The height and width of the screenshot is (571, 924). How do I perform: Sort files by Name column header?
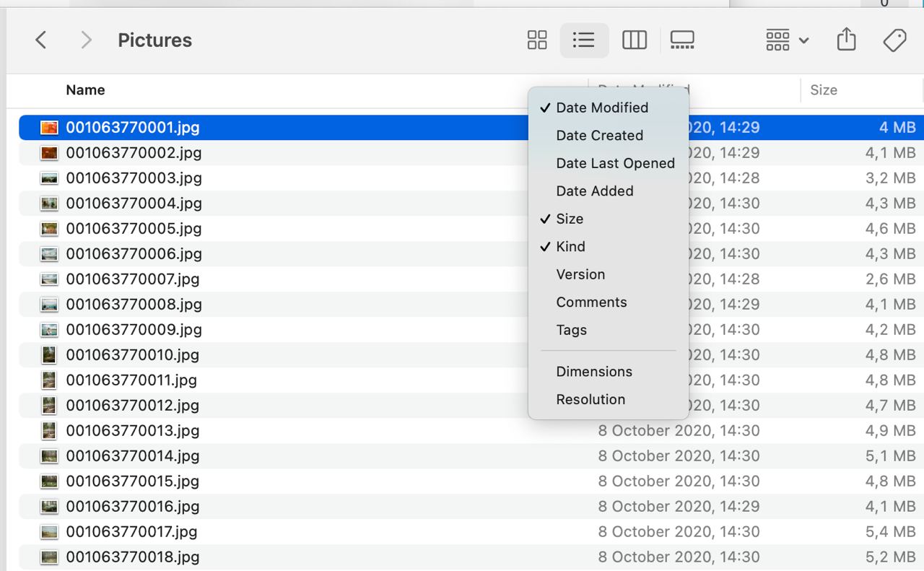click(x=85, y=90)
